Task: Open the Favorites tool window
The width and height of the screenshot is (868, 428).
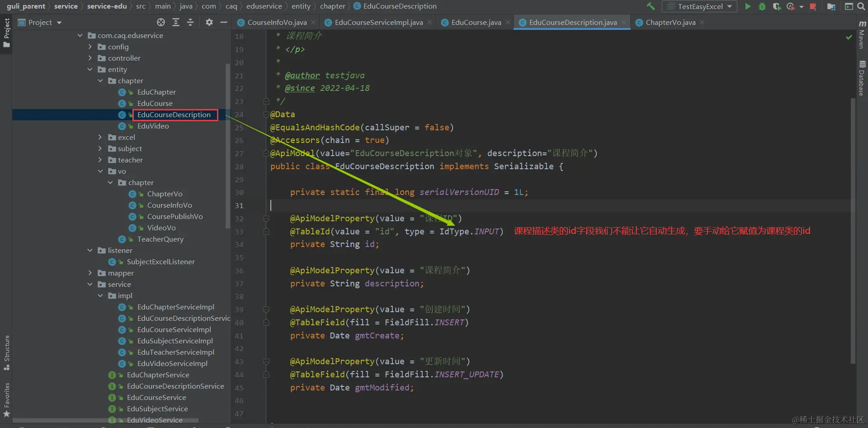Action: tap(6, 400)
